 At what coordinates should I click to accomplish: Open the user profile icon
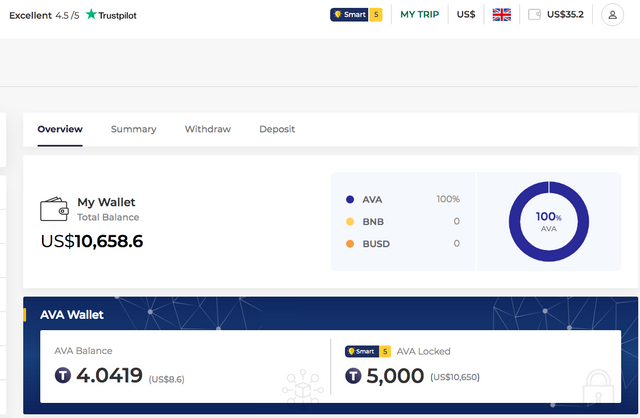click(x=612, y=15)
